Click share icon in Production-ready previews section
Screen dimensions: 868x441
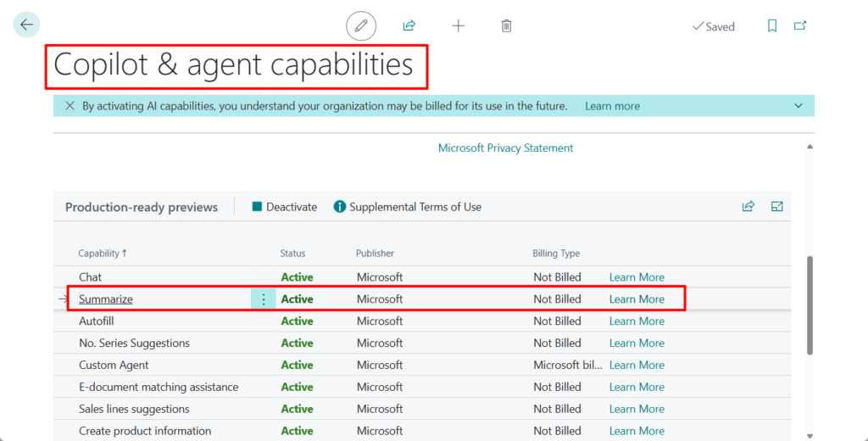[x=748, y=206]
